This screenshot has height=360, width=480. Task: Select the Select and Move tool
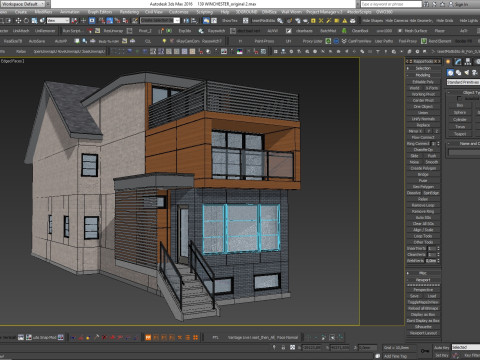(x=18, y=21)
